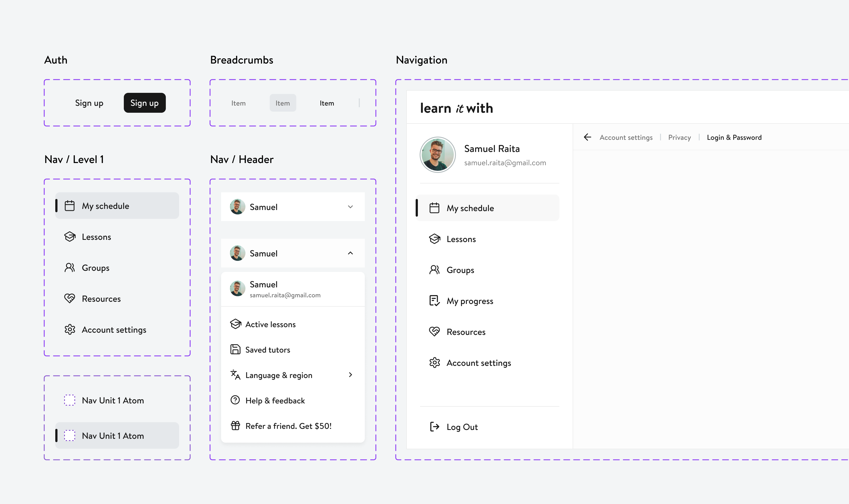Click the Saved tutors floppy icon
This screenshot has height=504, width=849.
click(235, 350)
